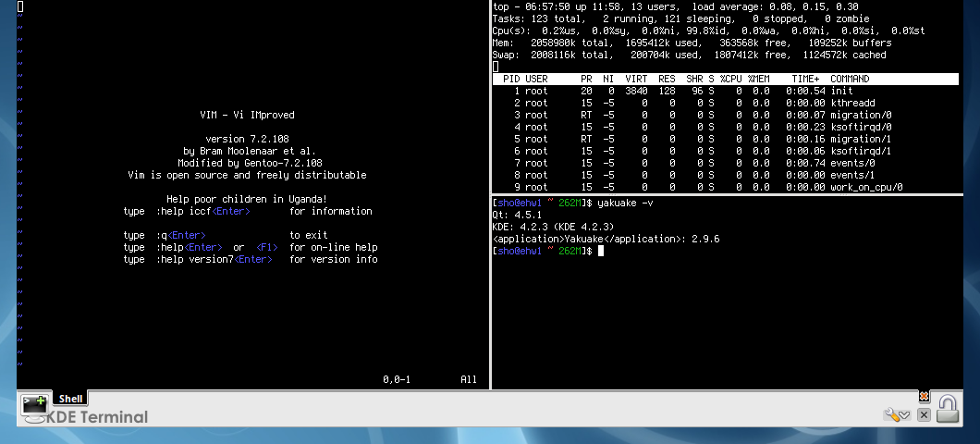This screenshot has width=980, height=444.
Task: Select the work_on_cpu/0 process row
Action: coord(725,187)
